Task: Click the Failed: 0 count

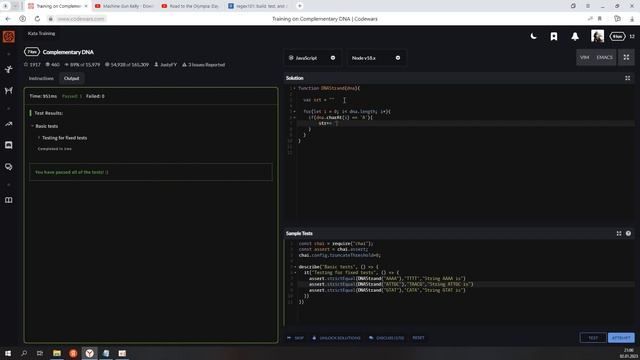Action: (95, 96)
